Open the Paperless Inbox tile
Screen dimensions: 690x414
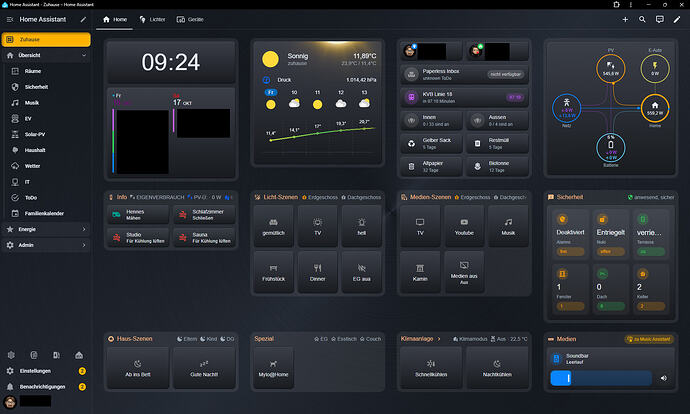pos(464,74)
